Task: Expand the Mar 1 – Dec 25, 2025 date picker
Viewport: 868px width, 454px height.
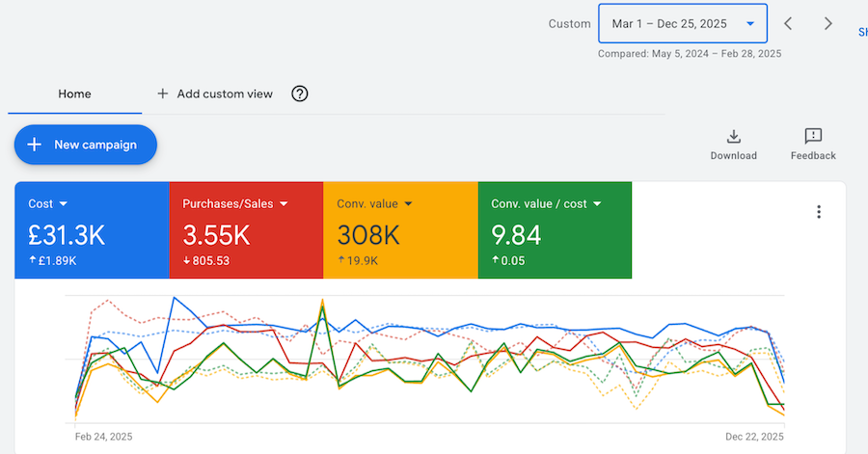Action: point(682,23)
